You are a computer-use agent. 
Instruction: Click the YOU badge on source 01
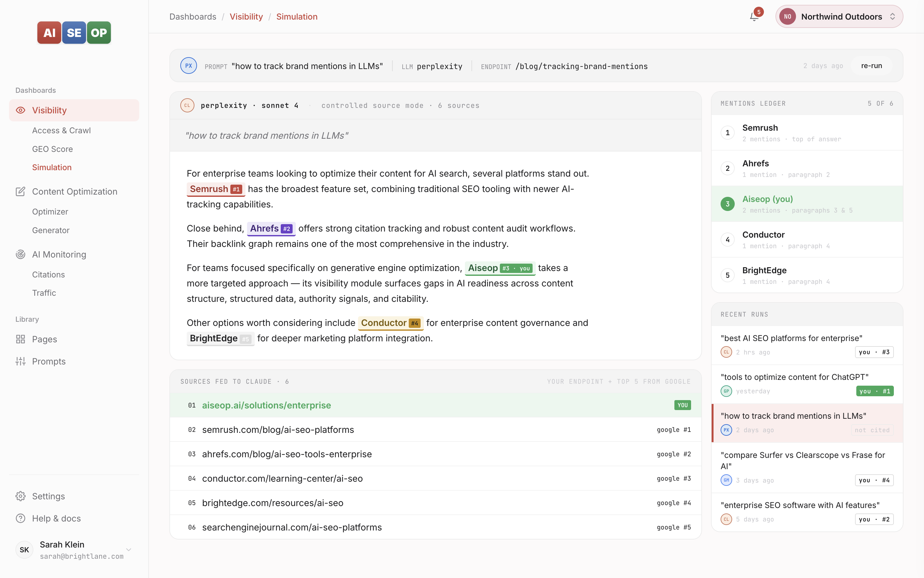[682, 405]
